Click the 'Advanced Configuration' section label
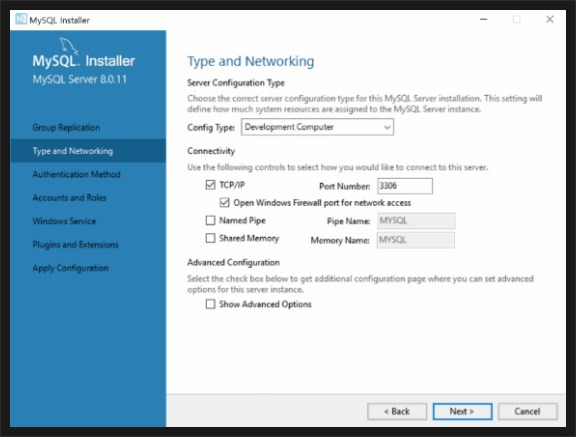The height and width of the screenshot is (437, 576). pos(233,262)
